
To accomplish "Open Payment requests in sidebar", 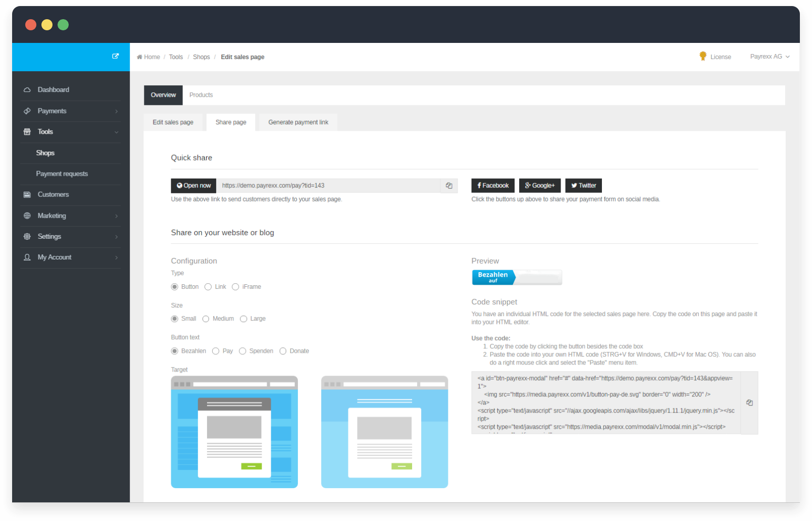I will pos(62,174).
